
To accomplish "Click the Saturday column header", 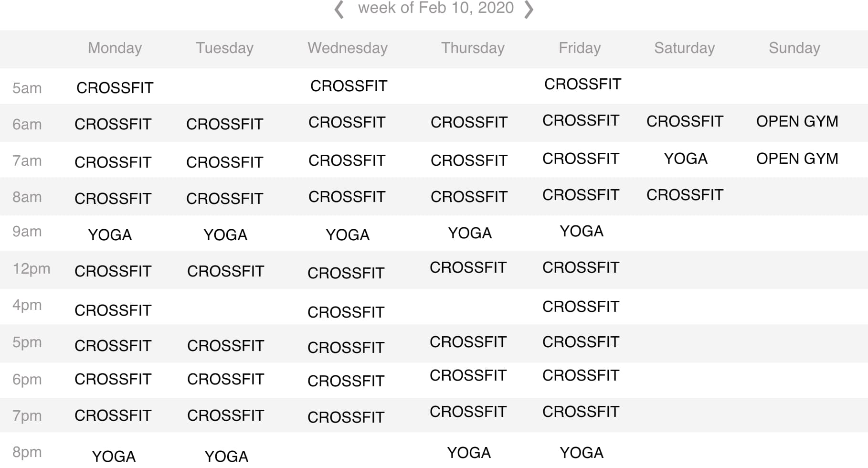I will [684, 48].
